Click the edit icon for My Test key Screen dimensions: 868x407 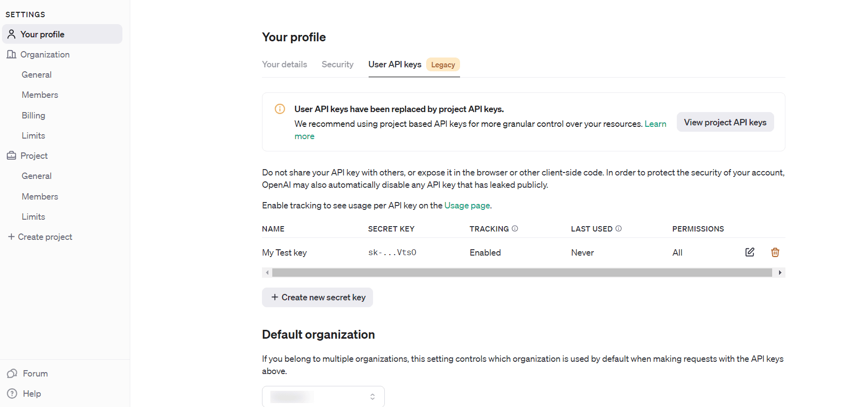click(750, 252)
